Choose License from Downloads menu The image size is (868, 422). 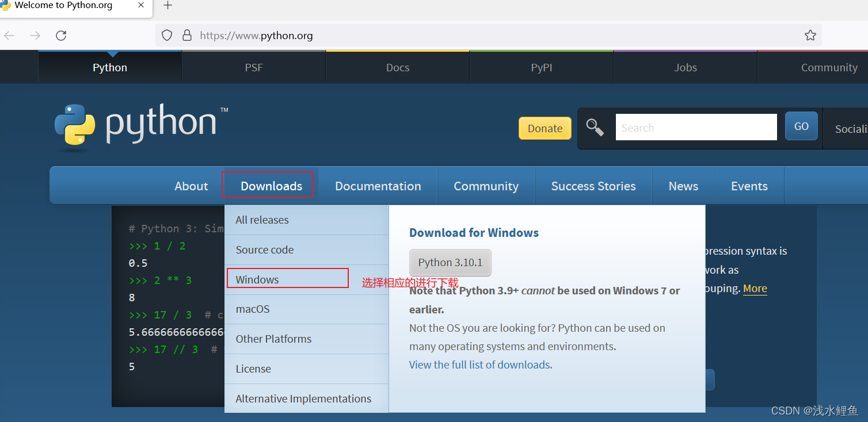[307, 369]
